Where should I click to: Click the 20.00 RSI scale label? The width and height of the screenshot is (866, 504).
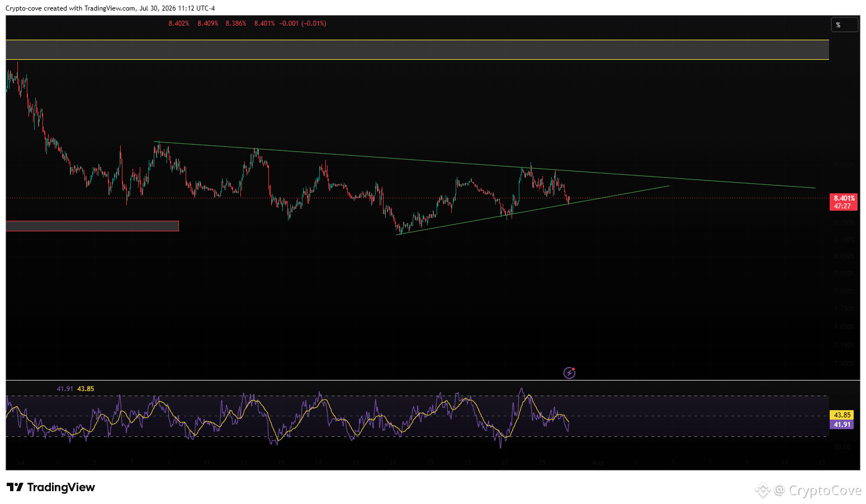tap(843, 447)
